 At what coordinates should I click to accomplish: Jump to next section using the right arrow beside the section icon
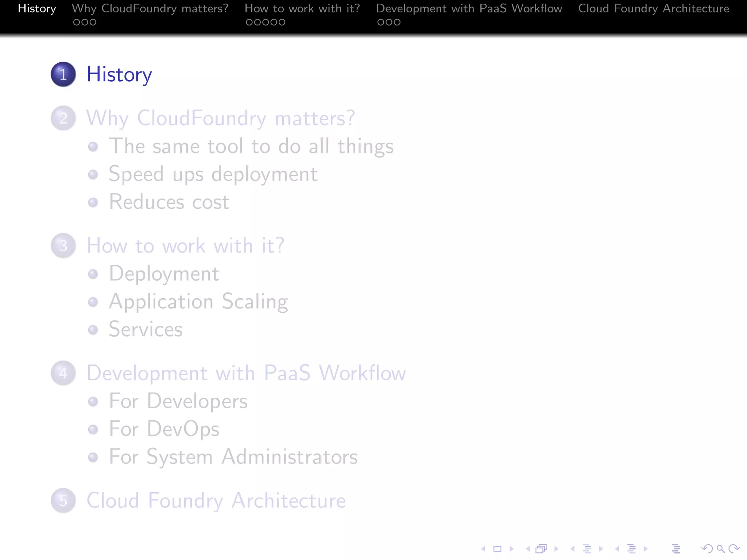[646, 549]
